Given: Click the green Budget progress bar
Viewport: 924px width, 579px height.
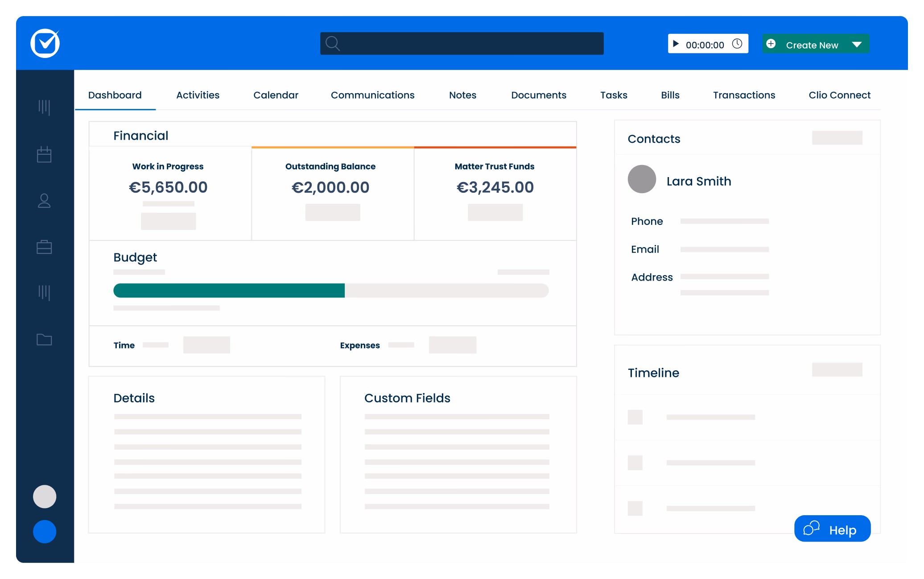Looking at the screenshot, I should pyautogui.click(x=228, y=290).
